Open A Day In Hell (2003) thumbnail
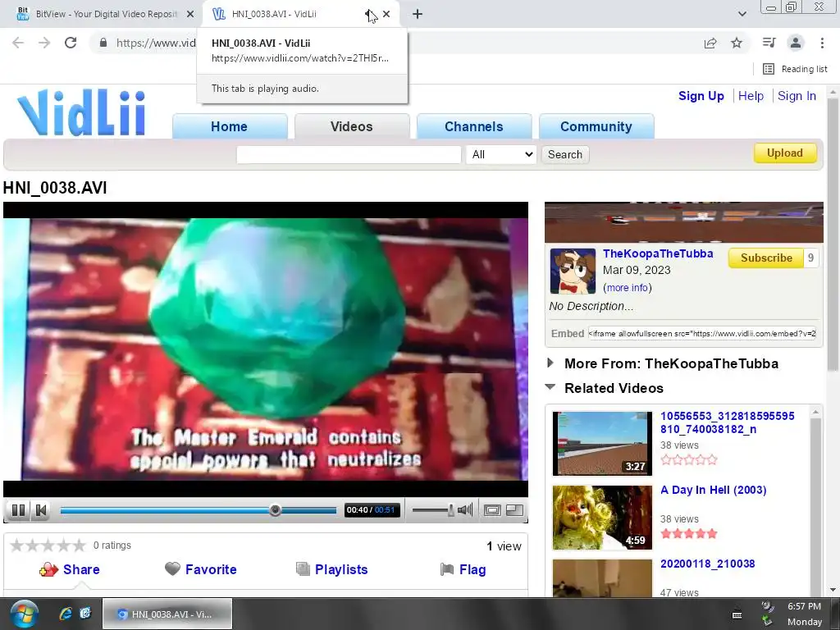Screen dimensions: 840x630 (602, 518)
